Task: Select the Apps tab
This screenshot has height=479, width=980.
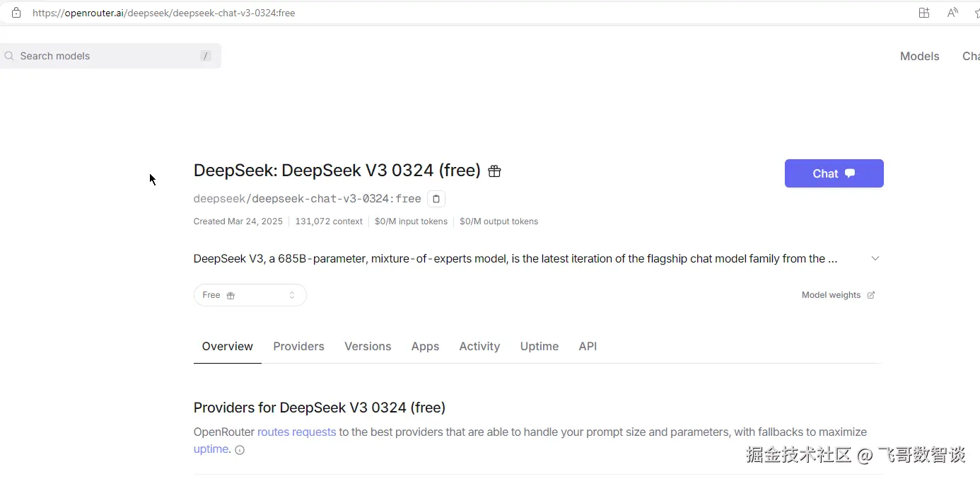Action: (x=425, y=346)
